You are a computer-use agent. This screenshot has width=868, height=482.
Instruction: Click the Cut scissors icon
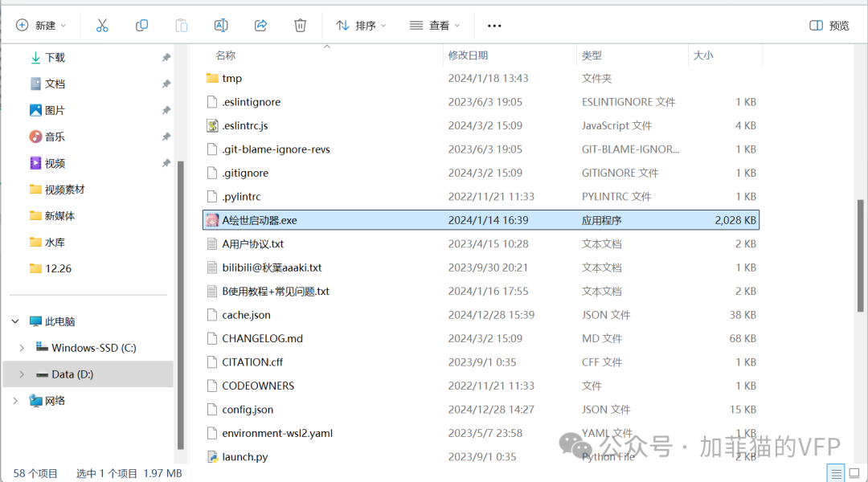pyautogui.click(x=102, y=26)
